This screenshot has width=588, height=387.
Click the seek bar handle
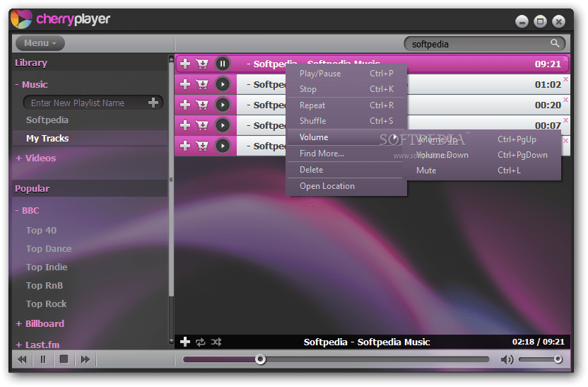[260, 359]
